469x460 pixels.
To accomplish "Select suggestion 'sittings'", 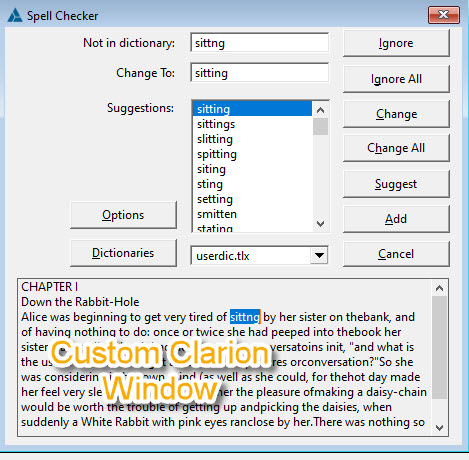I will click(252, 124).
